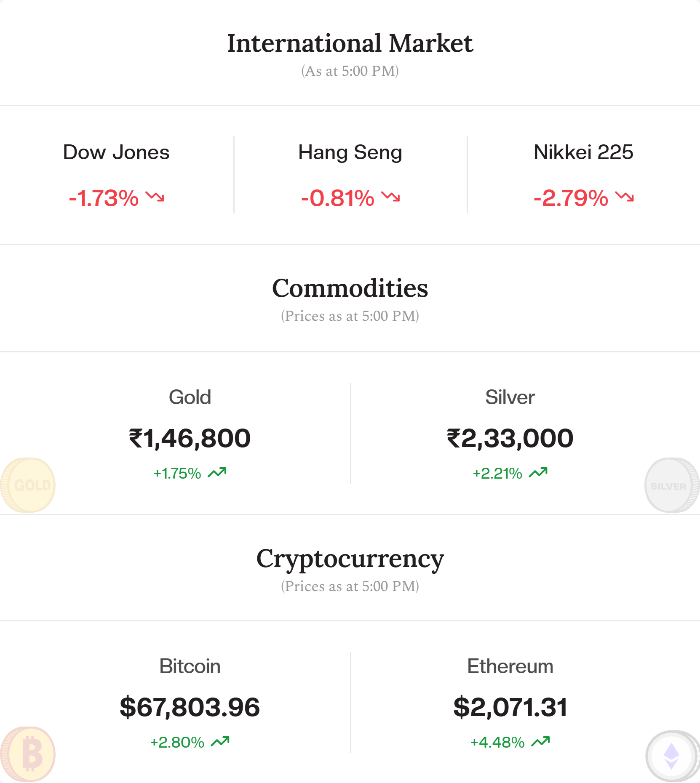
Task: Select the Gold price ₹1,46,800
Action: [x=190, y=438]
